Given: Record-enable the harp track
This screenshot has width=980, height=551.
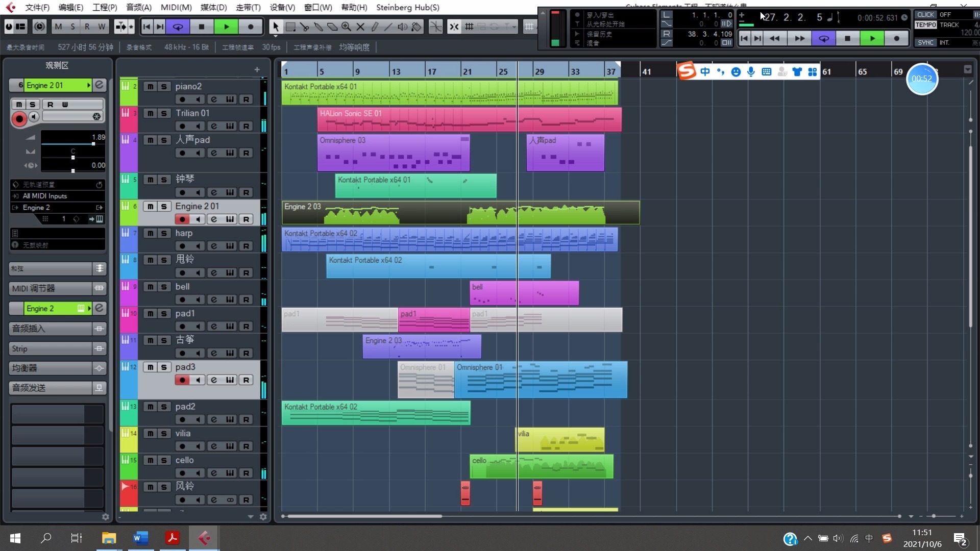Looking at the screenshot, I should [182, 246].
